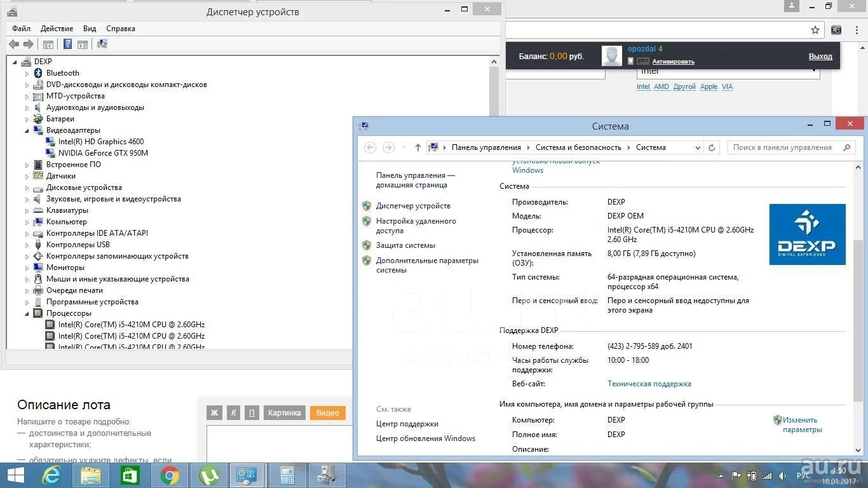868x488 pixels.
Task: Click the DEXP logo image
Action: [x=807, y=234]
